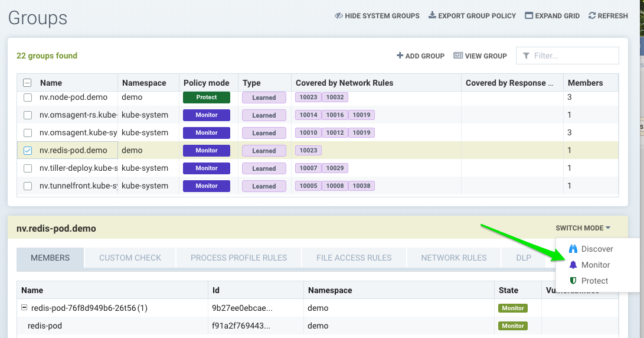Uncheck the nv.redis-pod.demo checkbox
The width and height of the screenshot is (644, 338).
click(28, 151)
